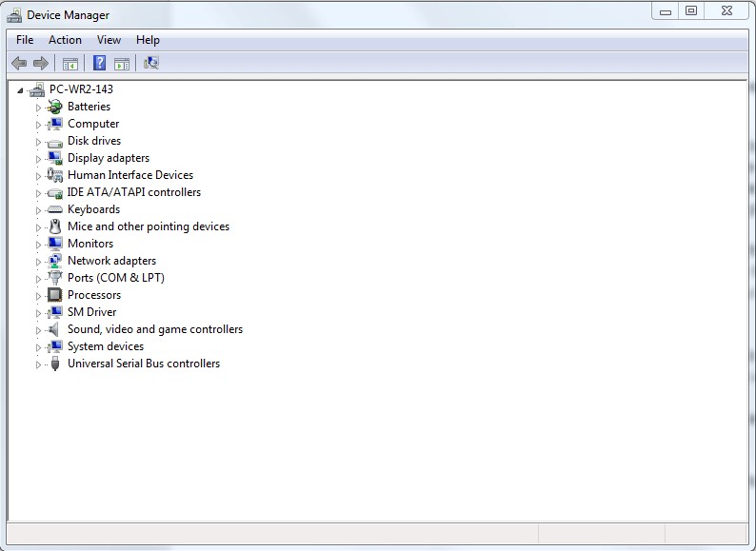Click the System devices category icon

55,346
